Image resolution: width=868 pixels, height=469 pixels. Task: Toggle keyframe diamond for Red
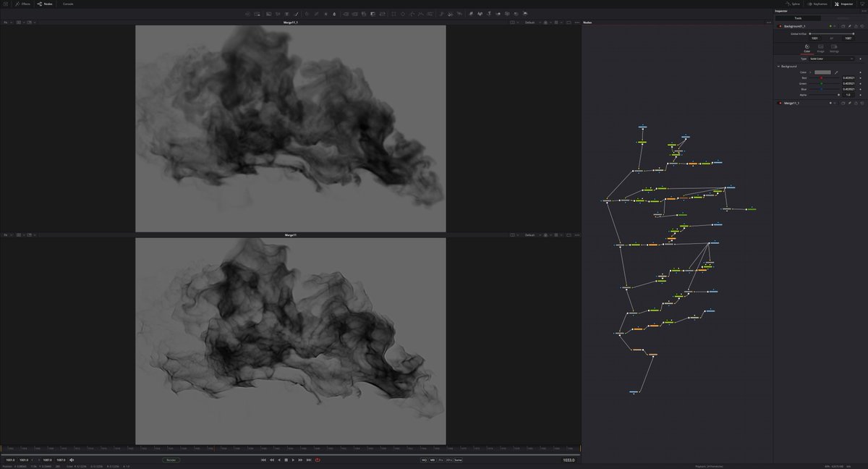tap(861, 78)
